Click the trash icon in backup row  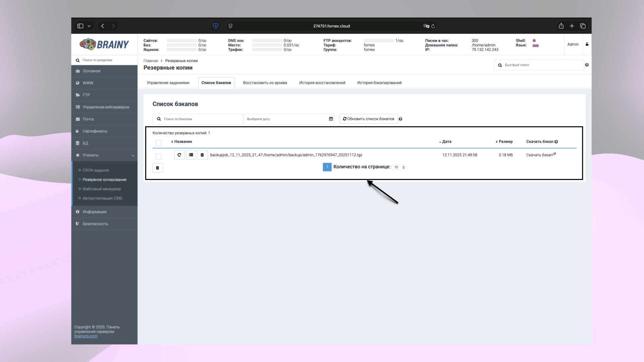[202, 155]
